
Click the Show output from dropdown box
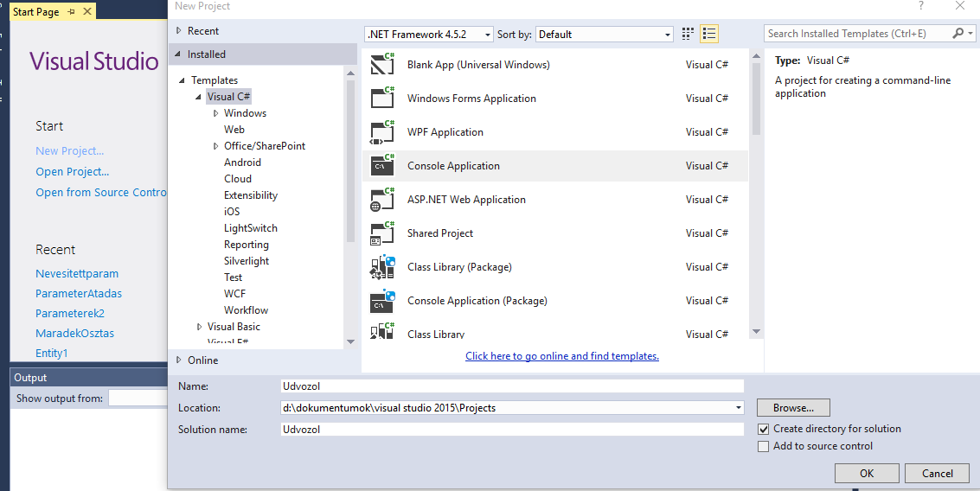(x=138, y=398)
